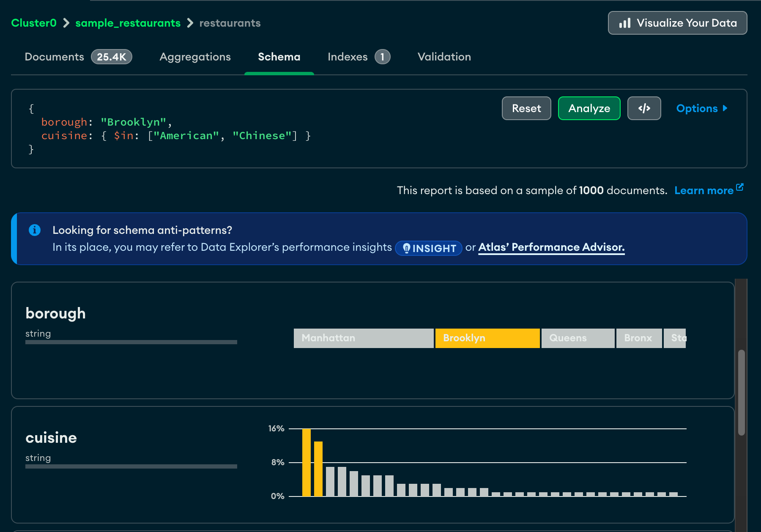Go to the Validation tab
Screen dimensions: 761x532
pos(444,57)
